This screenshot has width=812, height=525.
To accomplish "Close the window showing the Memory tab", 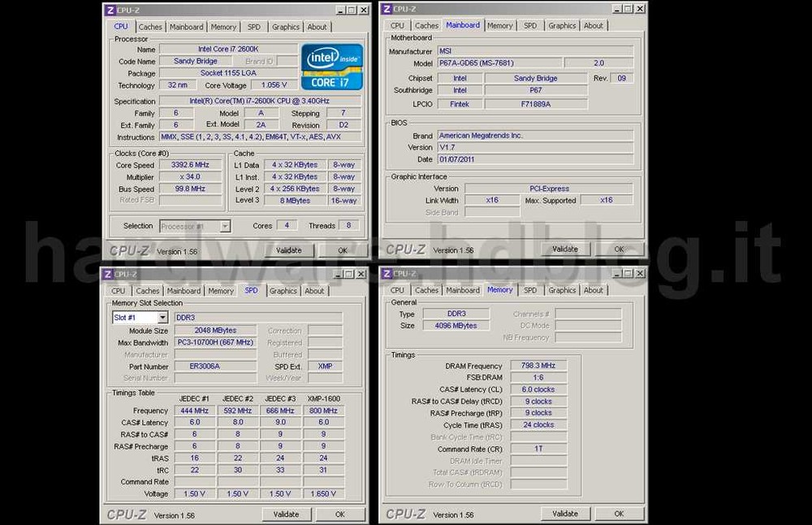I will coord(638,274).
